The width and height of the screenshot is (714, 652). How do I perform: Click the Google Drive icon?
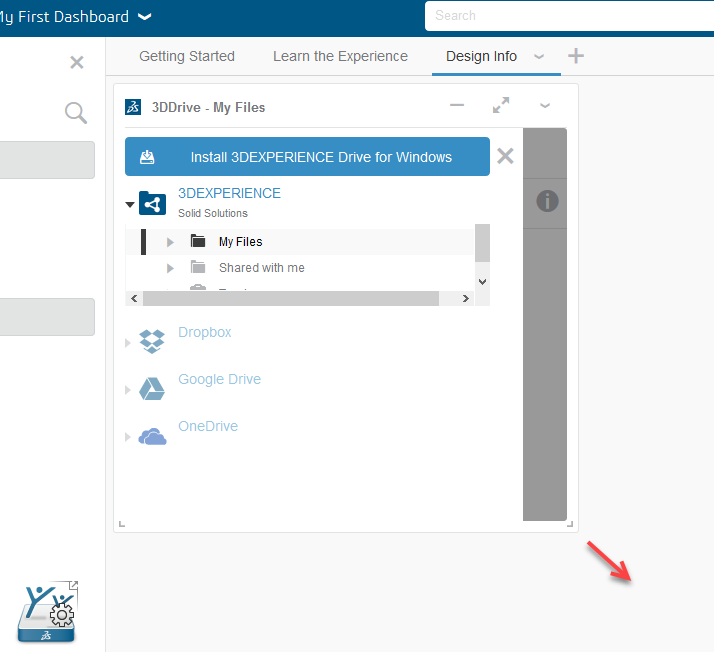[152, 388]
